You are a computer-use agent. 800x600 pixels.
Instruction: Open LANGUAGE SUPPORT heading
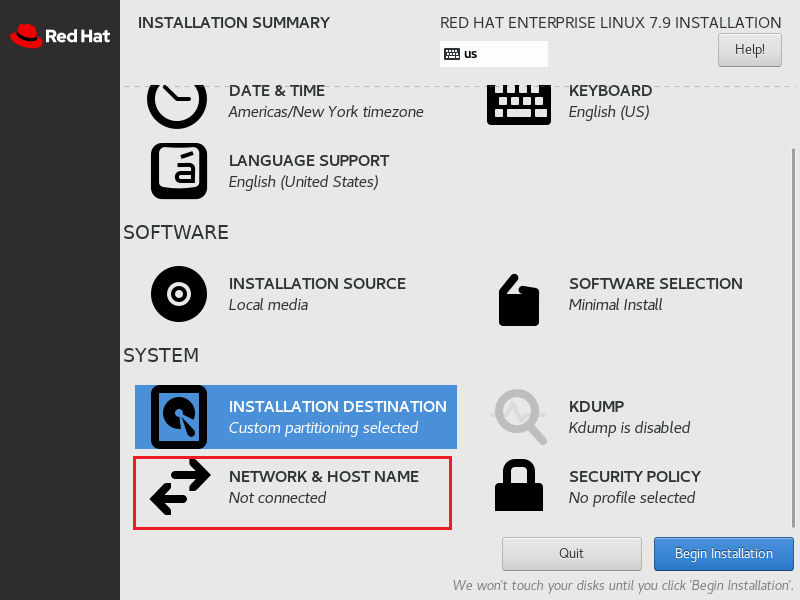tap(309, 161)
